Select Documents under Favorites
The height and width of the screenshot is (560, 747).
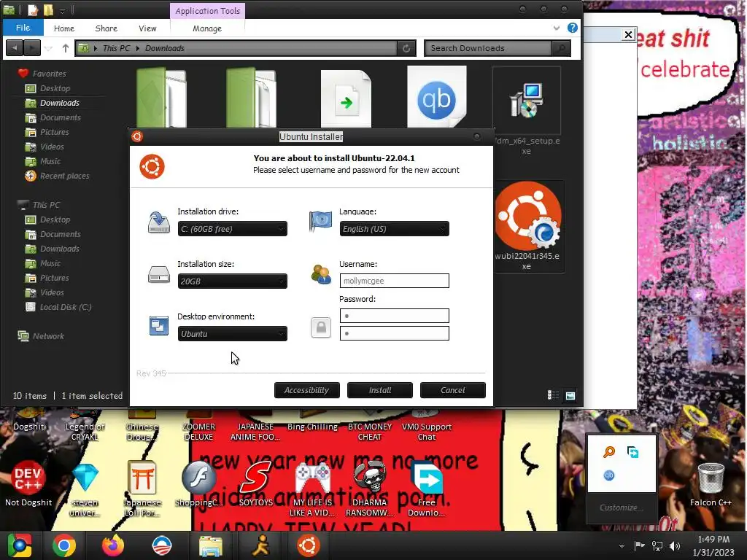(x=60, y=117)
